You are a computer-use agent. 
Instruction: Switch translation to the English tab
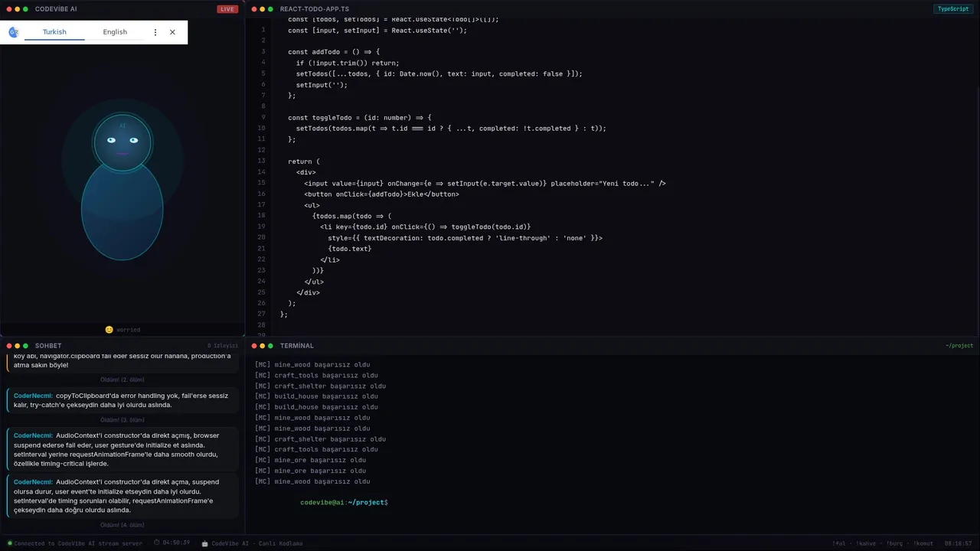tap(115, 32)
